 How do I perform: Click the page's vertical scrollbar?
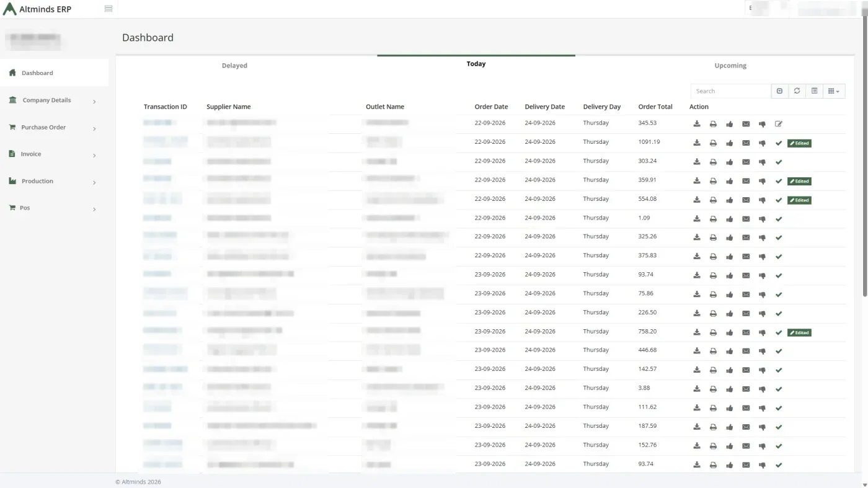(865, 155)
